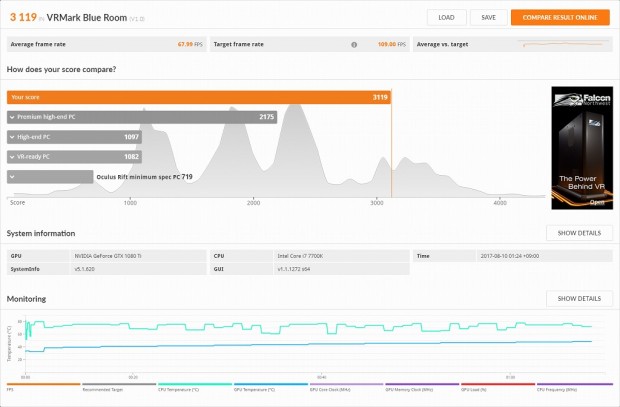
Task: Show details for System information
Action: (579, 233)
